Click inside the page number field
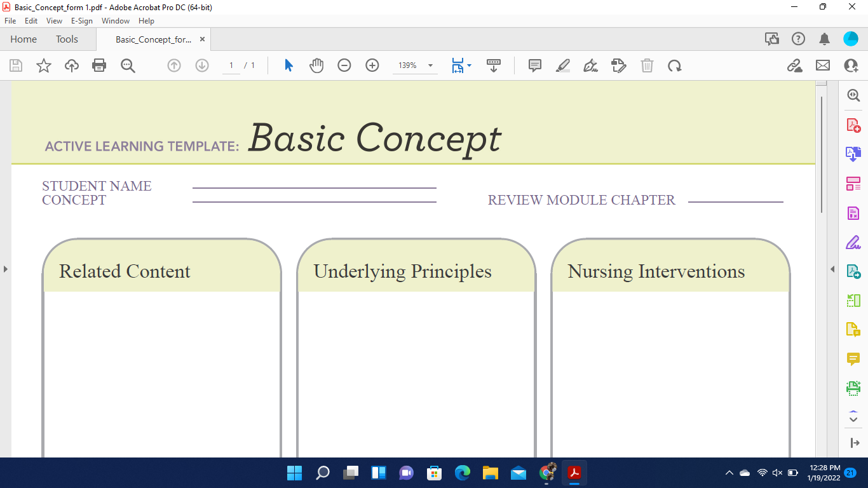This screenshot has width=868, height=488. coord(230,65)
